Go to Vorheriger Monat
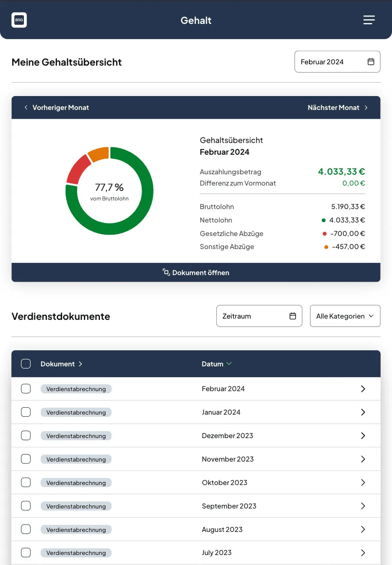This screenshot has height=565, width=392. click(x=56, y=107)
